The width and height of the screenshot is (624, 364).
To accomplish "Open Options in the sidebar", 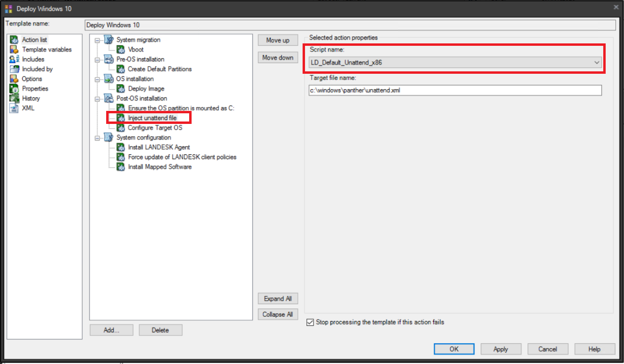I will pos(32,79).
